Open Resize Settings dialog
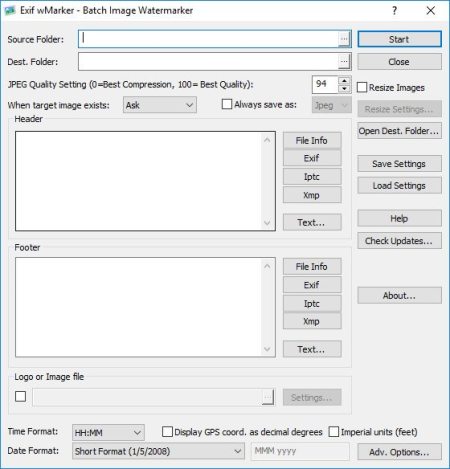 click(x=399, y=109)
